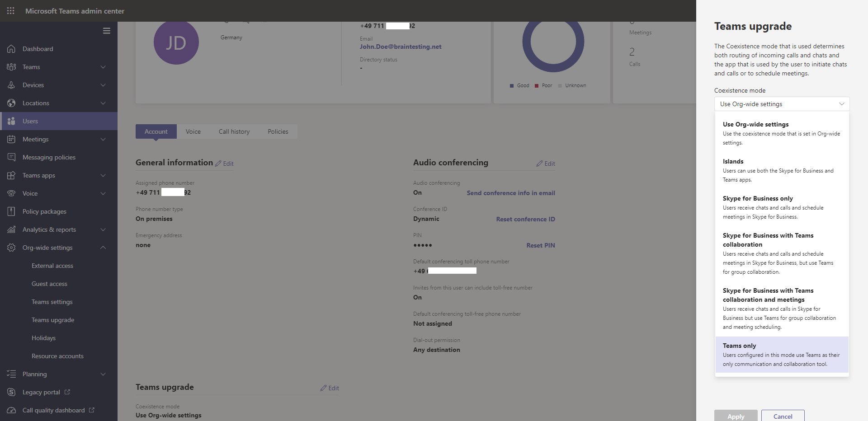
Task: Click the Reset conference ID link
Action: 525,219
